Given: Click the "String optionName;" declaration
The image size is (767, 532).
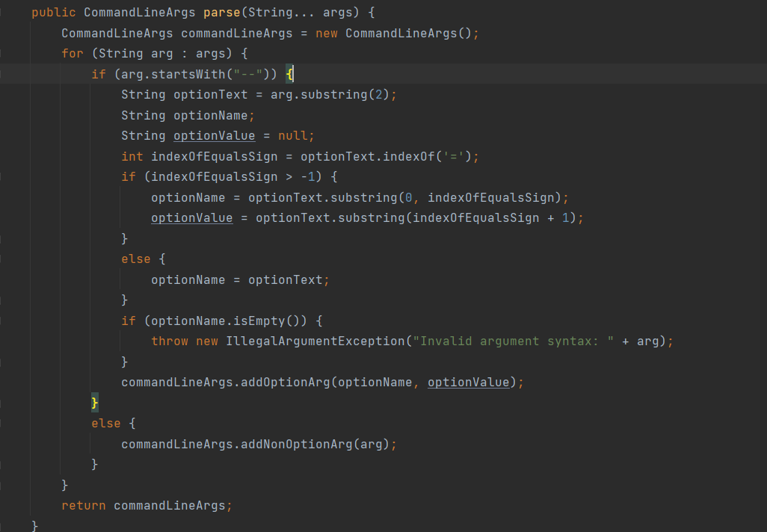Looking at the screenshot, I should coord(188,115).
